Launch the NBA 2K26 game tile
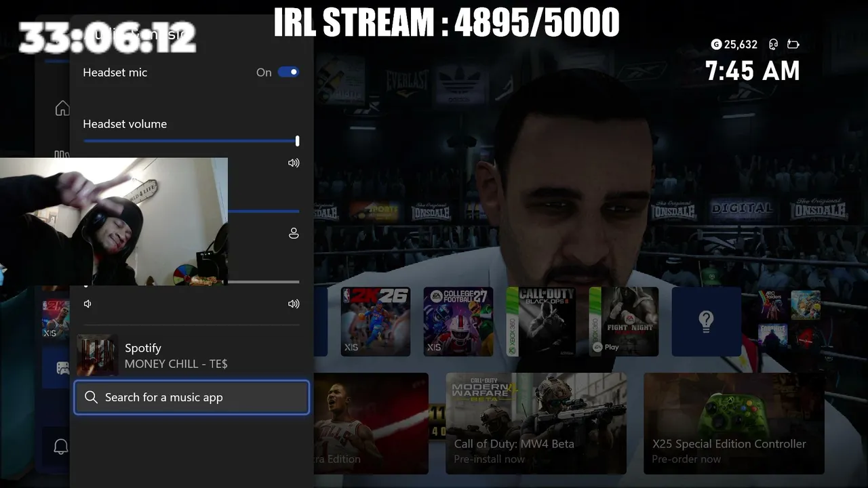 (376, 321)
